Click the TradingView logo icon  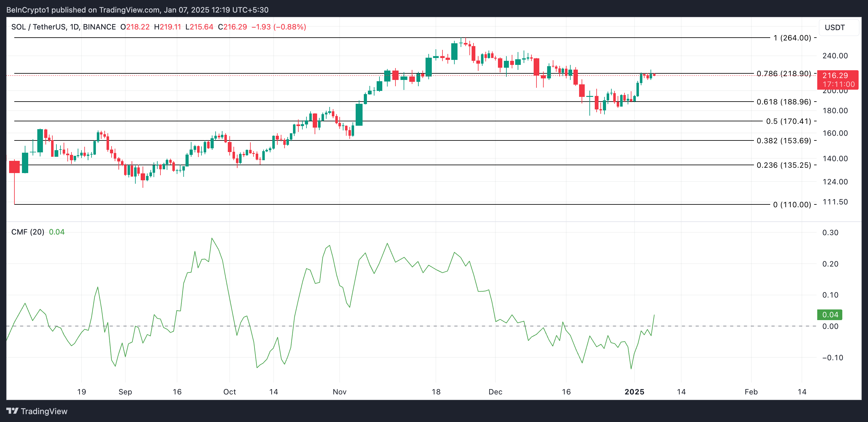12,411
